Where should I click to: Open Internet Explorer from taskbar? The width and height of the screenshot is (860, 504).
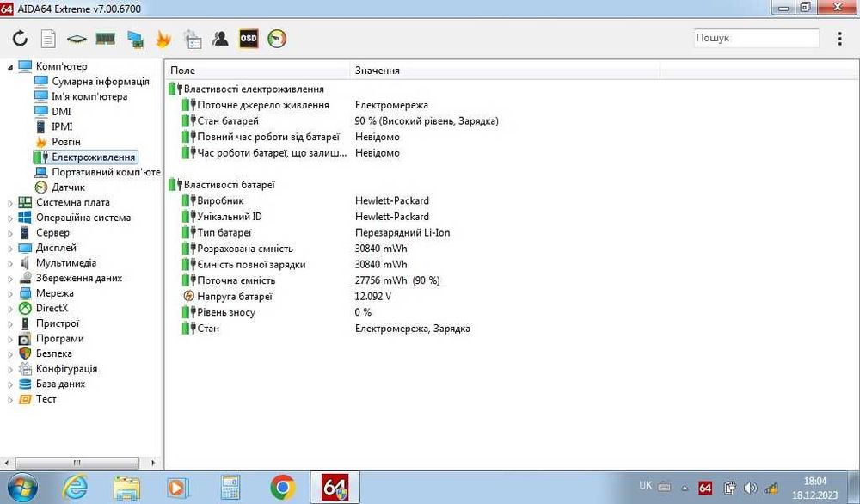pos(75,488)
